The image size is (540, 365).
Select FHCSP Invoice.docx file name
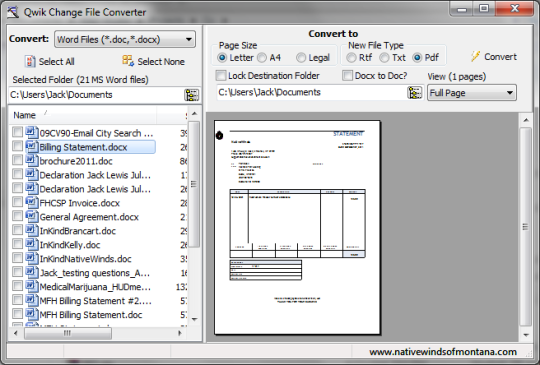tap(80, 203)
